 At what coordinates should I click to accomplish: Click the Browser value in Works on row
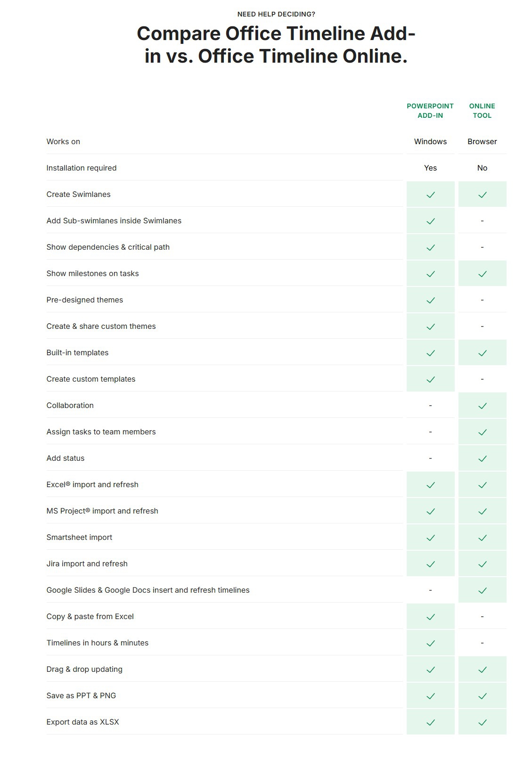coord(482,142)
